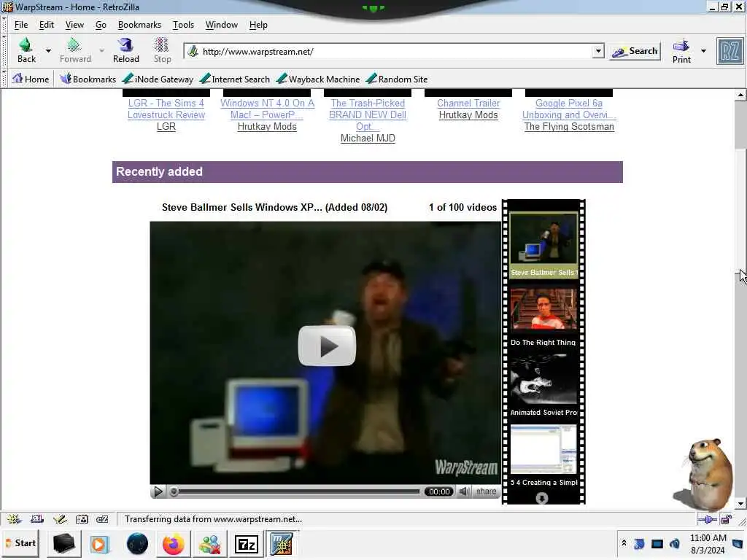Open the IRC chat icon in the status bar
This screenshot has height=560, width=747.
tap(102, 519)
